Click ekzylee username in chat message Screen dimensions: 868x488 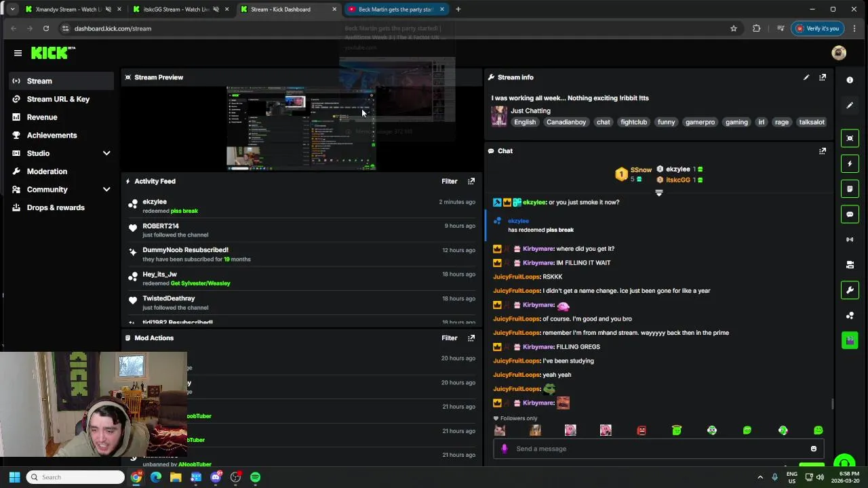[x=534, y=202]
